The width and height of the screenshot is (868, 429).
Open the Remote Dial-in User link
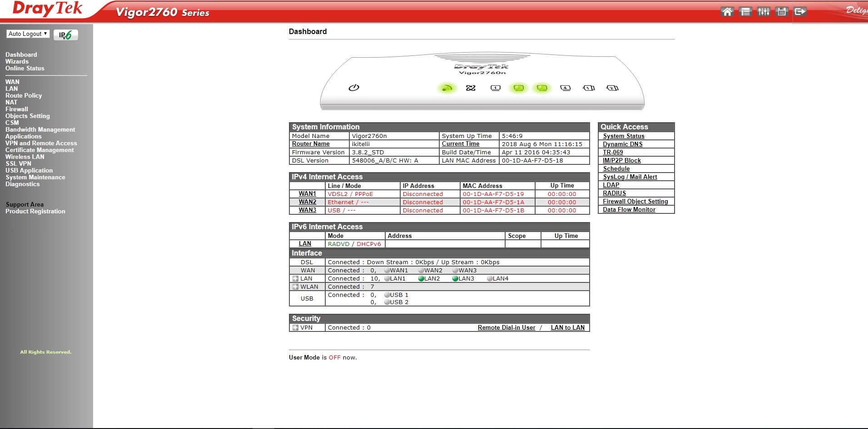click(x=506, y=328)
